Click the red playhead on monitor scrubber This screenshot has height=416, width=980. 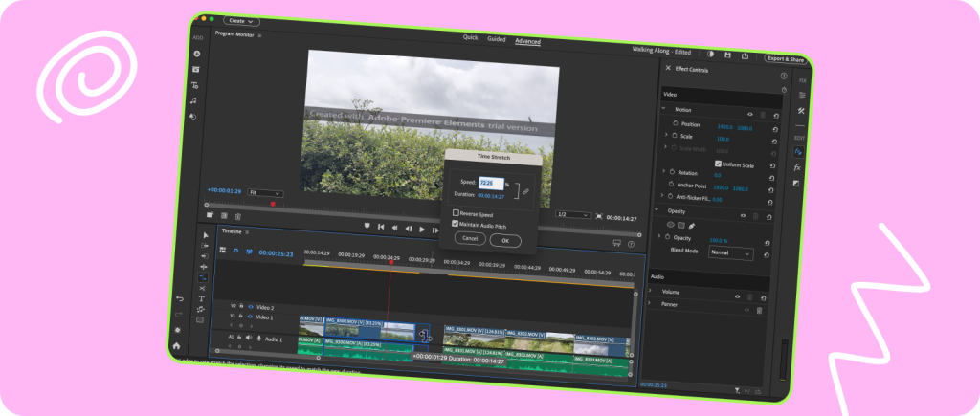coord(273,204)
